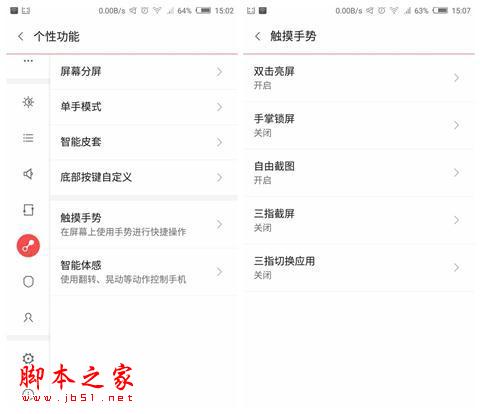Tap chevron on 双击亮屏 row
Image resolution: width=480 pixels, height=414 pixels.
[456, 78]
